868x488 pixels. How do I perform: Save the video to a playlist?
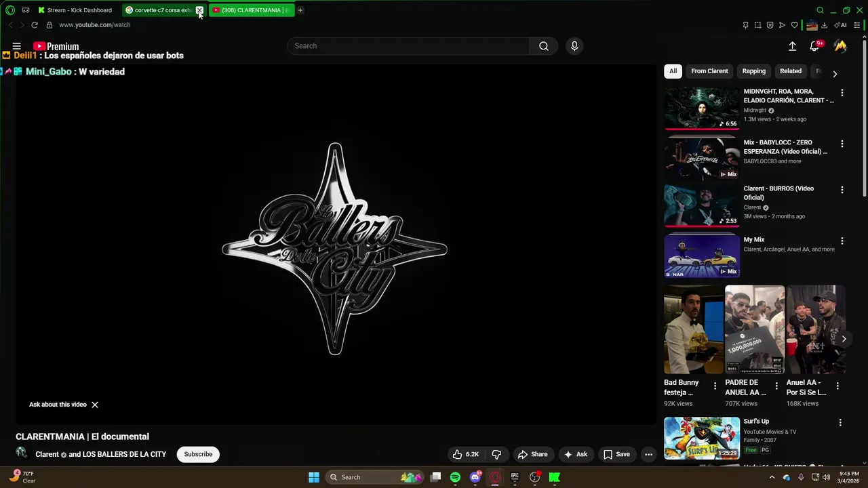click(x=616, y=454)
